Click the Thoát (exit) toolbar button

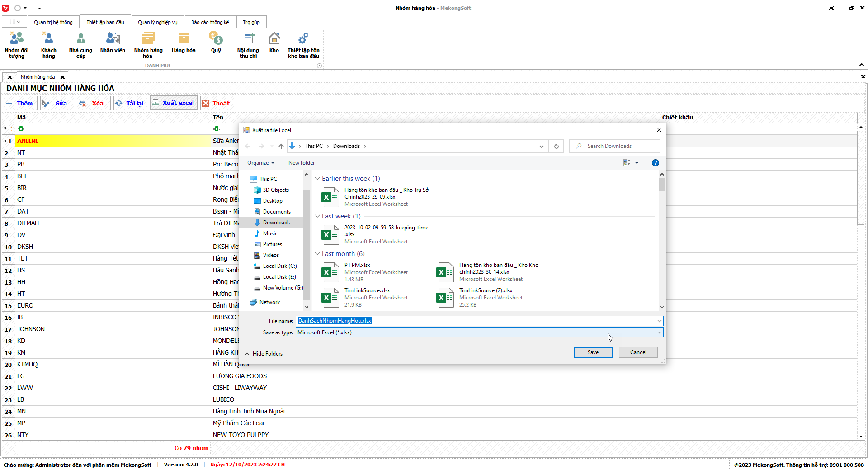[x=217, y=103]
